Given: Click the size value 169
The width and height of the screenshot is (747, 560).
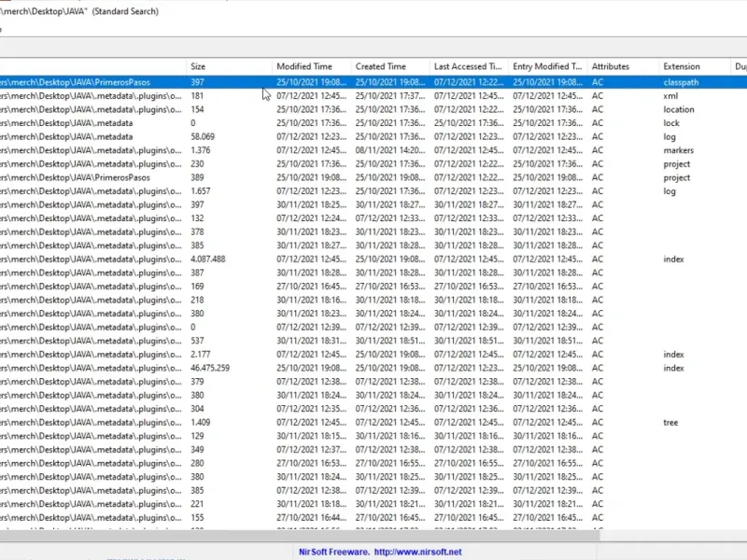Looking at the screenshot, I should (197, 287).
